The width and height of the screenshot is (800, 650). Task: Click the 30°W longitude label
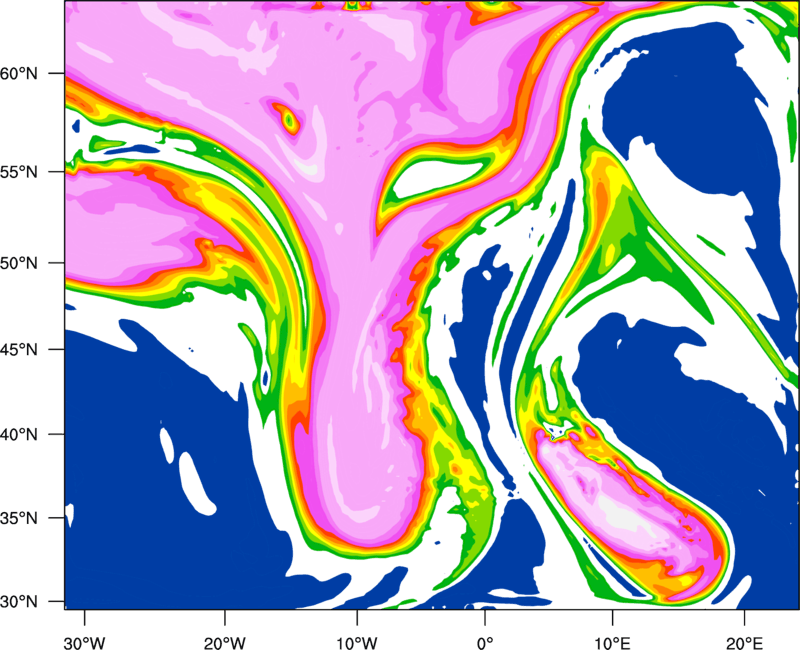[x=85, y=642]
